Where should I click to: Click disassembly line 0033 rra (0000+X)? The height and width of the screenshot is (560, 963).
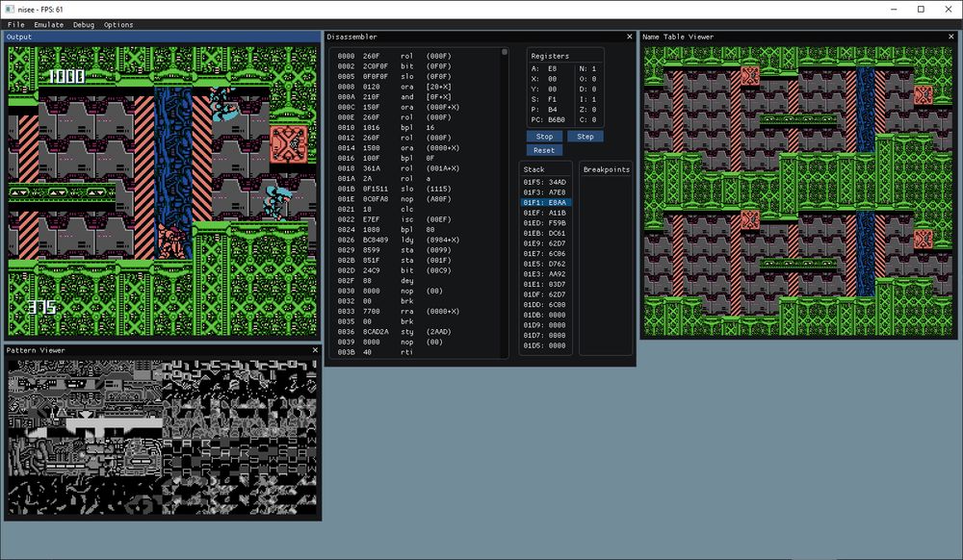[x=399, y=312]
